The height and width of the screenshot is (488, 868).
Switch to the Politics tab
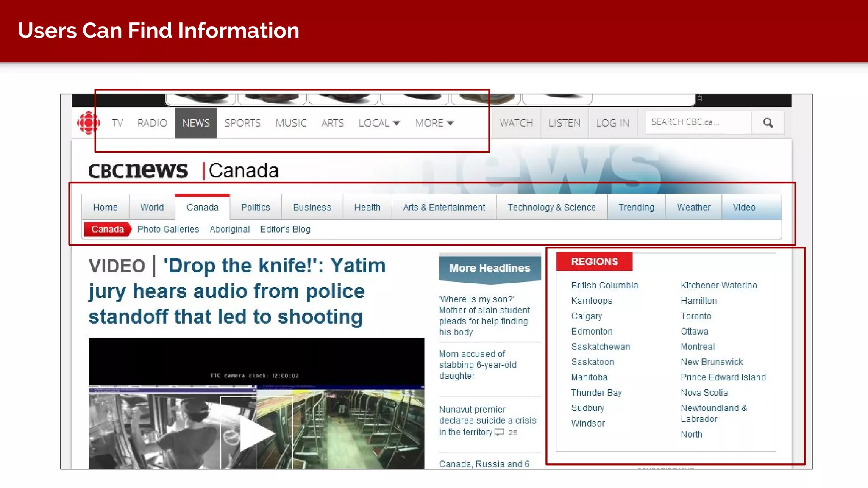point(256,207)
